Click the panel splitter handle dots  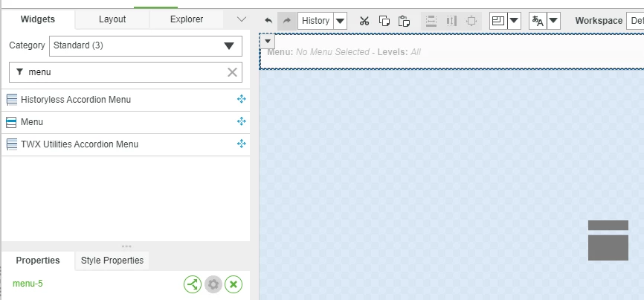click(126, 246)
